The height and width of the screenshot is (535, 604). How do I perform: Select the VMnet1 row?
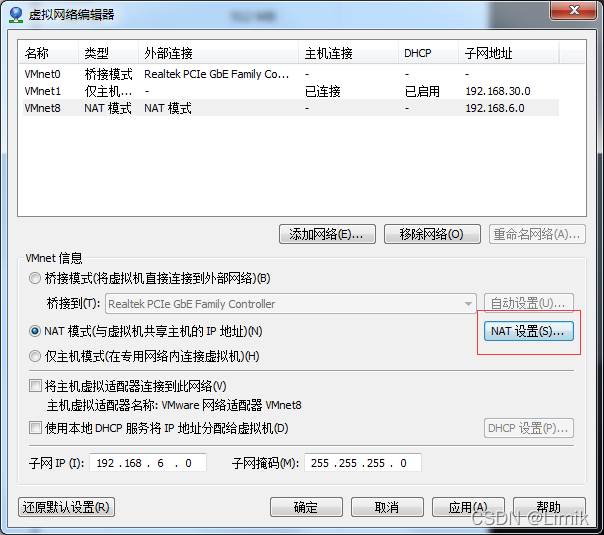[x=291, y=91]
